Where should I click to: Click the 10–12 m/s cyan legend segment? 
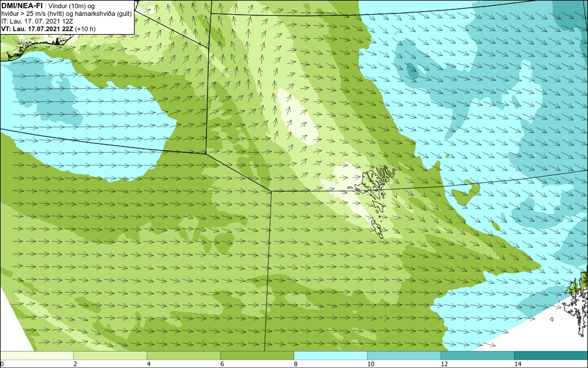[x=405, y=355]
